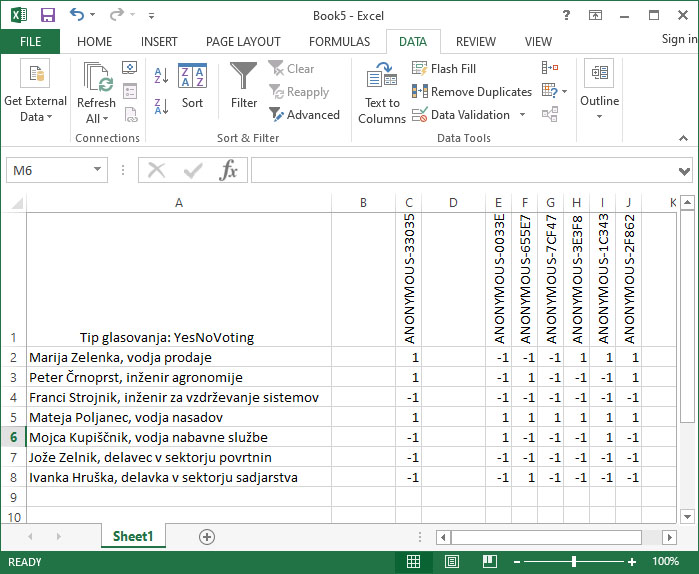Expand the Undo history dropdown arrow

point(93,15)
